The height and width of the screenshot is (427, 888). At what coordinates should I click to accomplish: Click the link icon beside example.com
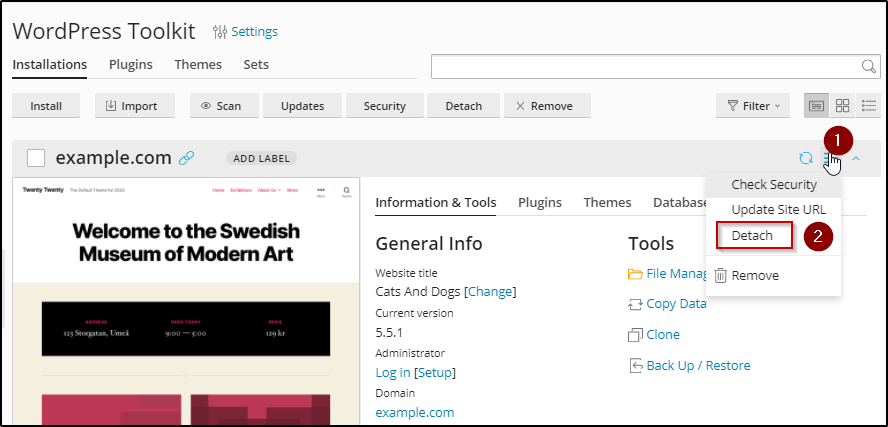(x=186, y=158)
